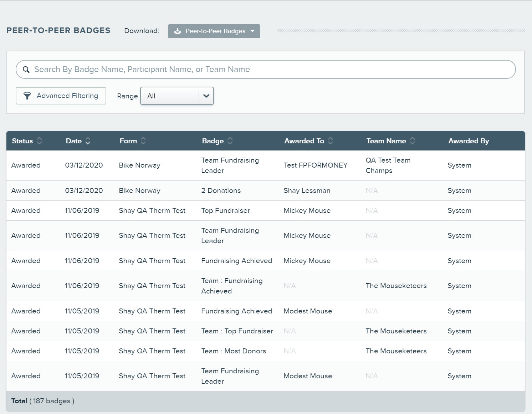
Task: Select QA Test Team Champs team name
Action: pos(388,165)
